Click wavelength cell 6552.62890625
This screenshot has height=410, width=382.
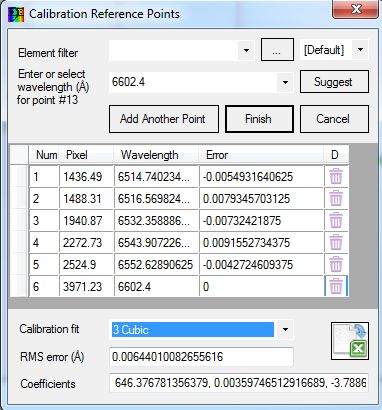156,265
